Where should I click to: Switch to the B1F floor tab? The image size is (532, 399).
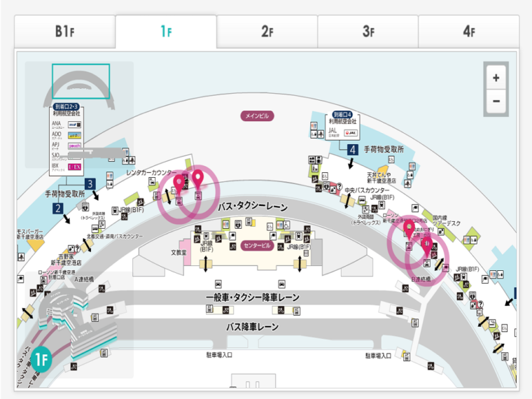click(x=64, y=31)
